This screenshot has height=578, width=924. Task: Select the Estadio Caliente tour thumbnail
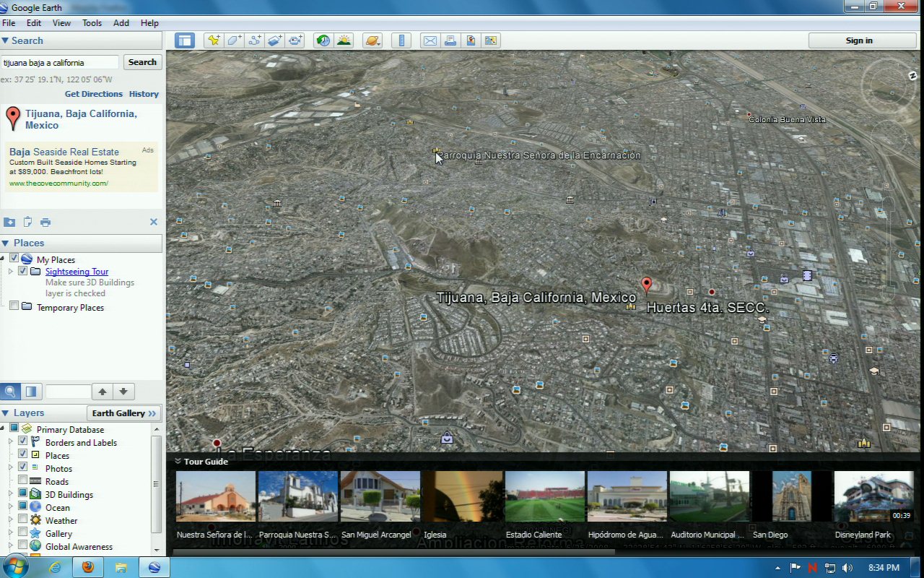(x=544, y=496)
